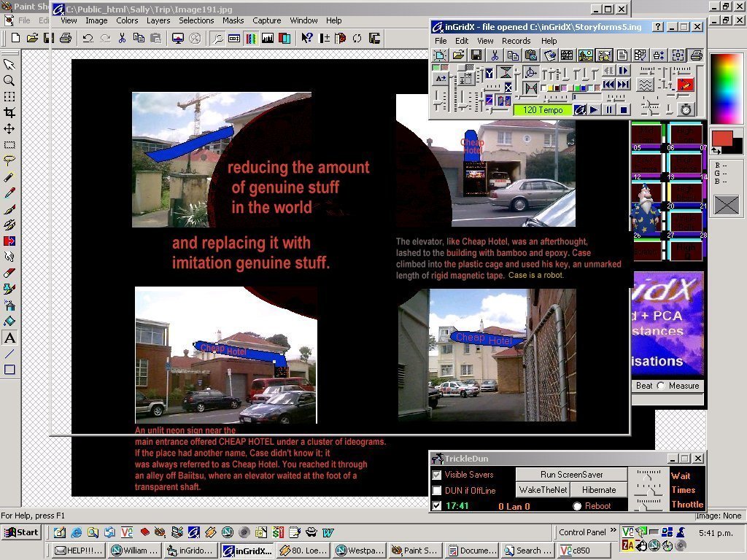The height and width of the screenshot is (560, 747).
Task: Click the rewind-to-start button in inGridX
Action: tap(608, 85)
